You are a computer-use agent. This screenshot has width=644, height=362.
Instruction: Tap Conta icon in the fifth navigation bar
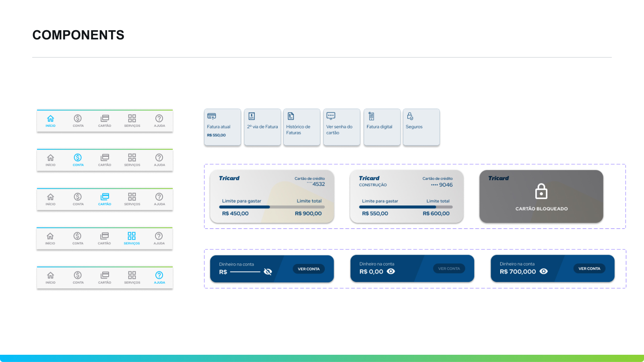pos(78,275)
